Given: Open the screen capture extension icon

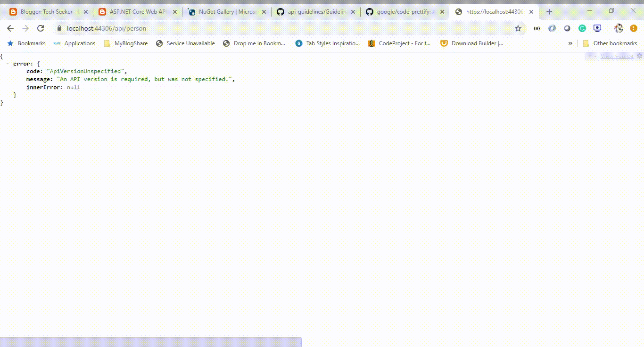Looking at the screenshot, I should coord(597,28).
